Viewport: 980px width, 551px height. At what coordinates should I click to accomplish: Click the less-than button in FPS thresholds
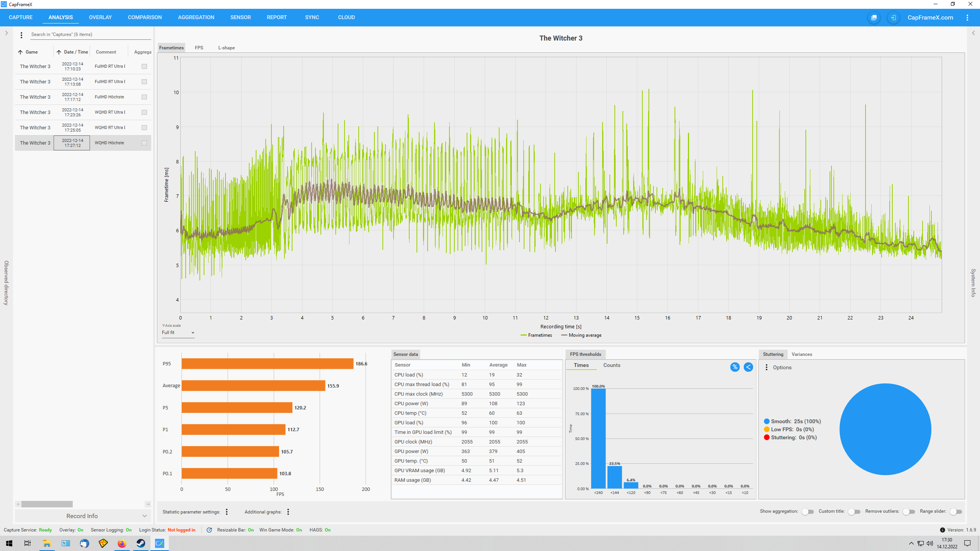[x=748, y=367]
